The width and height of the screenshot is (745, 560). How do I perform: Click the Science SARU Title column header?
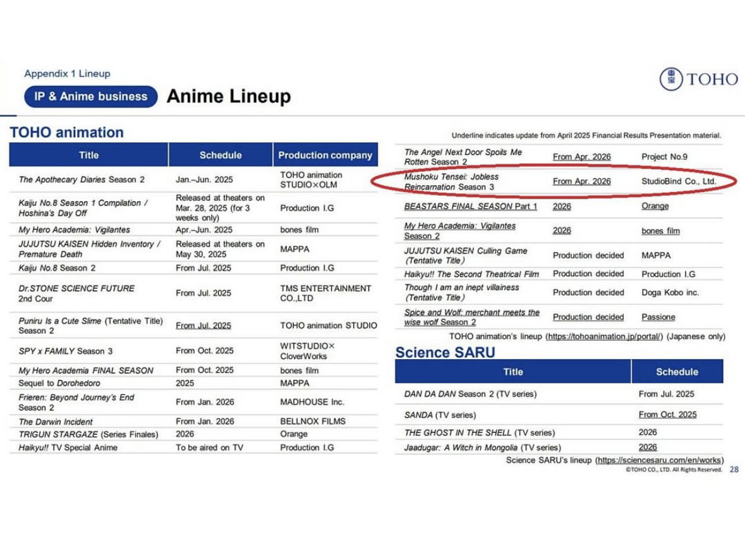click(x=513, y=371)
